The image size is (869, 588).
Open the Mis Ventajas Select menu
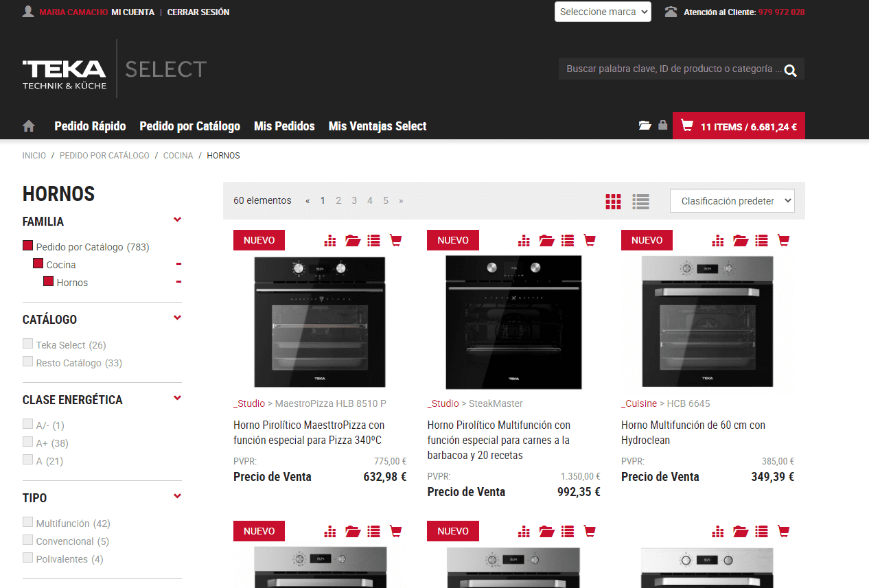[378, 126]
